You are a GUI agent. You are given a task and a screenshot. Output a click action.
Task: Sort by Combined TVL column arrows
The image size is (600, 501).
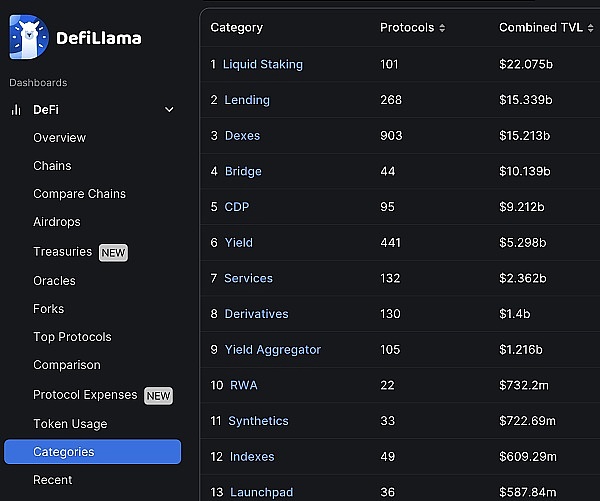click(590, 28)
